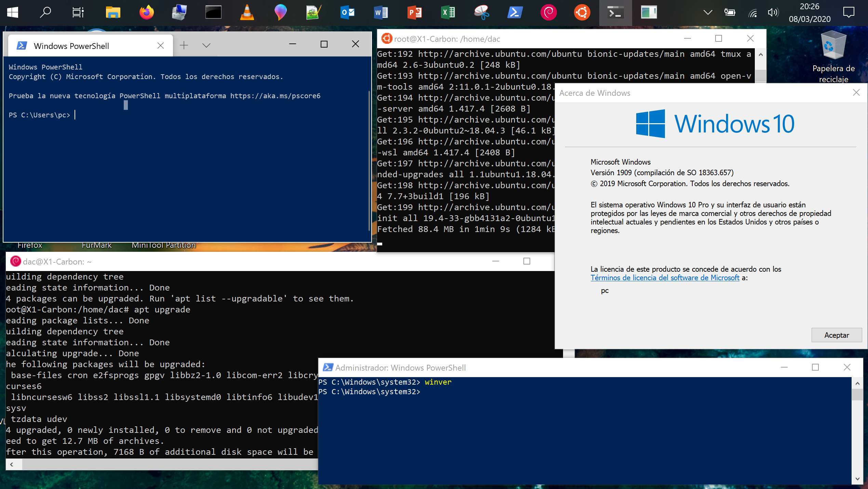The image size is (868, 489).
Task: Open Task View on the taskbar
Action: [78, 13]
